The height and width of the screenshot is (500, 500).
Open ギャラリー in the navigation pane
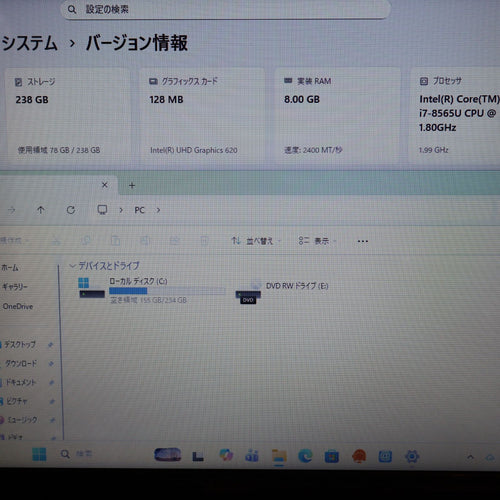[15, 286]
